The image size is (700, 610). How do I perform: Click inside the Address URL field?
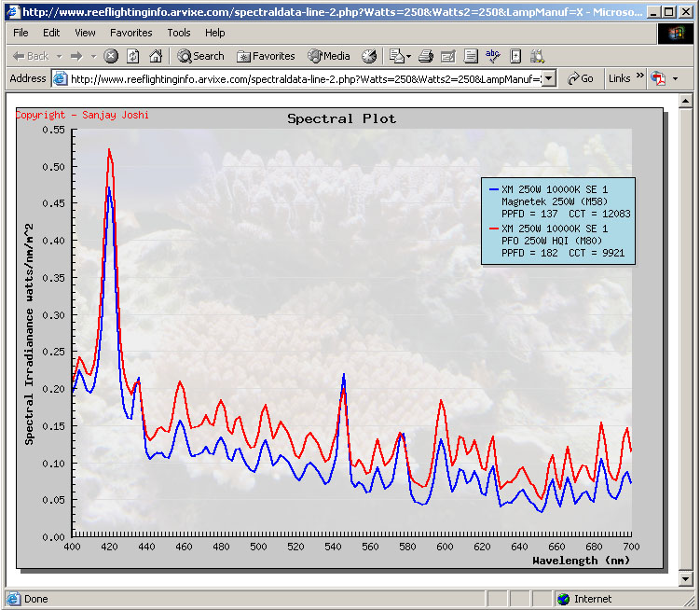[298, 79]
